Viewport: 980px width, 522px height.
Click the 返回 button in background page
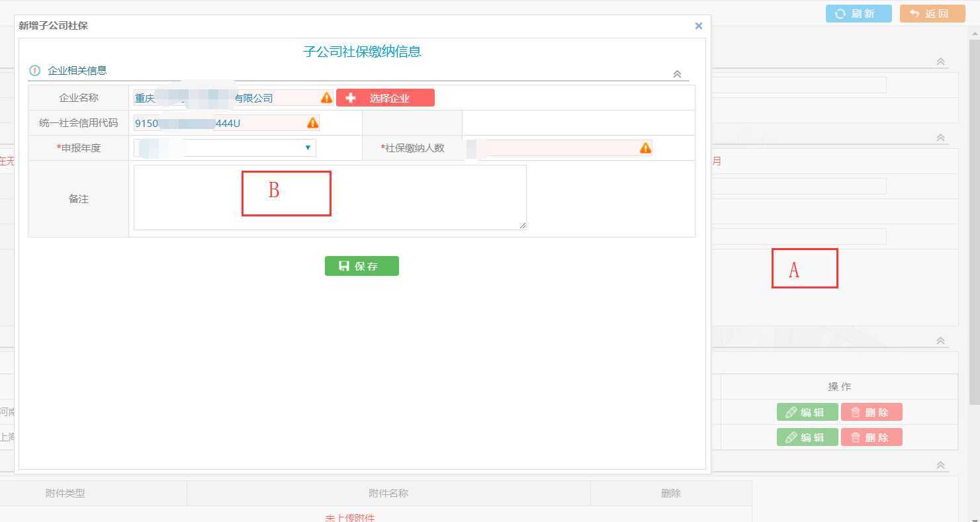click(932, 13)
